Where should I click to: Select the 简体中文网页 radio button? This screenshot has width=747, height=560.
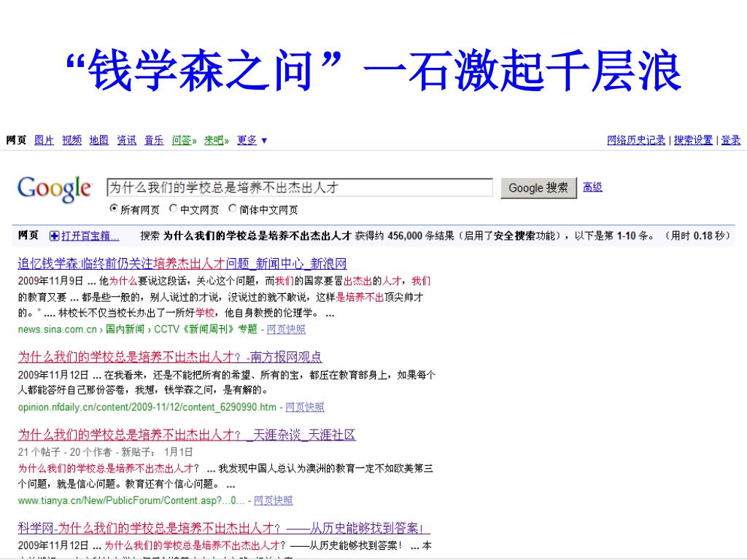232,208
